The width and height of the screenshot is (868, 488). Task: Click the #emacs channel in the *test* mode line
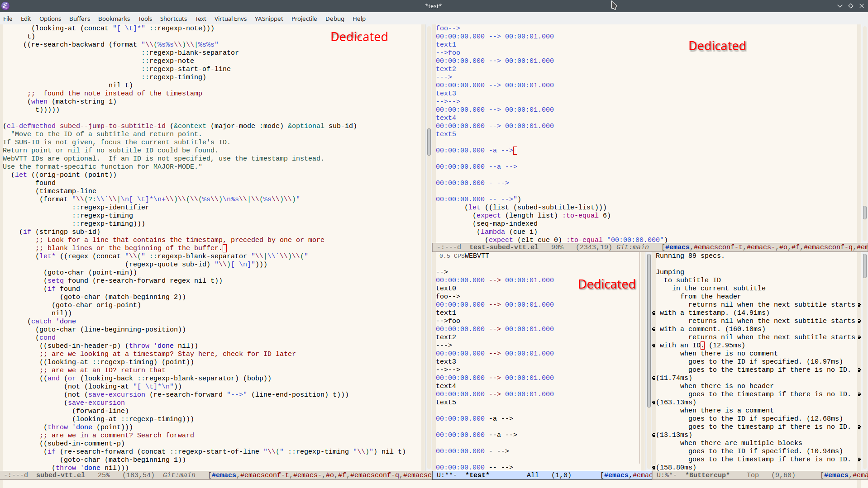click(616, 475)
